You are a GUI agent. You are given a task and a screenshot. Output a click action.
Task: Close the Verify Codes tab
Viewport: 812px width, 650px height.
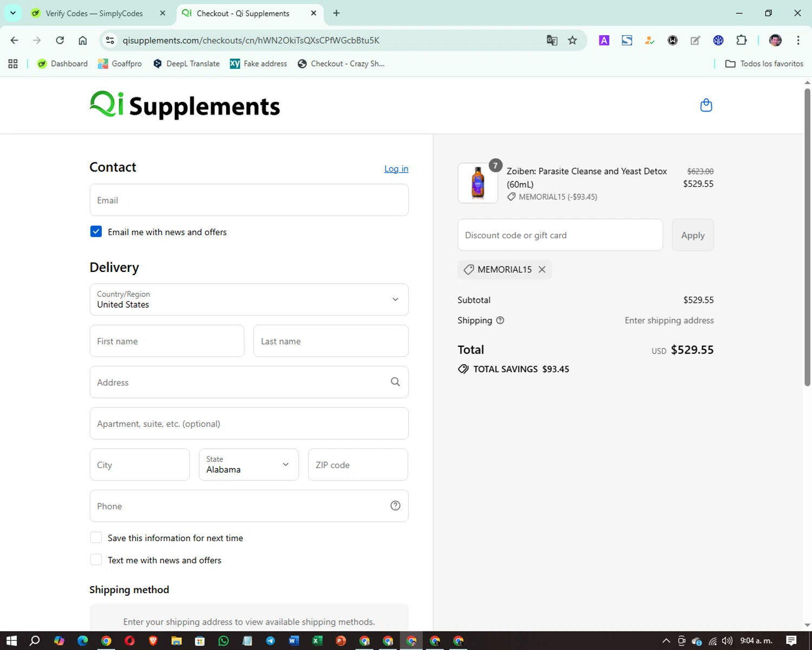[162, 13]
